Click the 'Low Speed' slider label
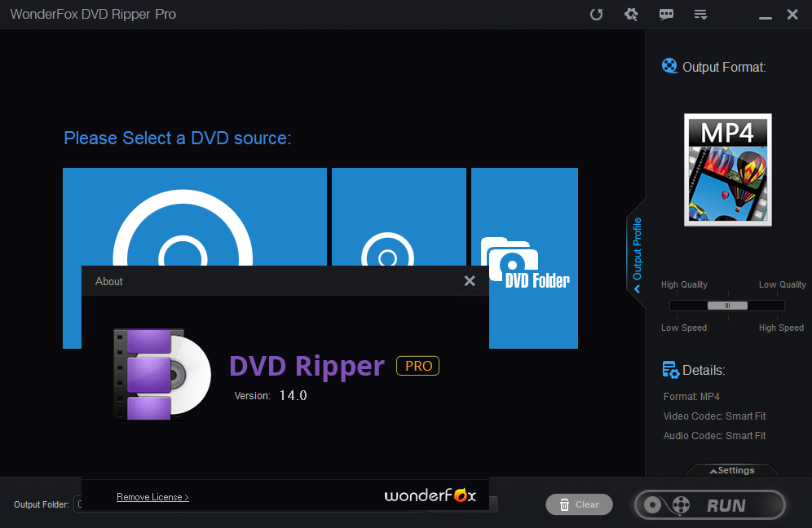Image resolution: width=812 pixels, height=528 pixels. pyautogui.click(x=684, y=328)
